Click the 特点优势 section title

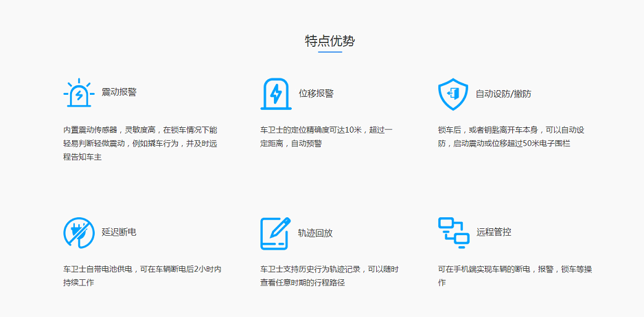tap(330, 41)
